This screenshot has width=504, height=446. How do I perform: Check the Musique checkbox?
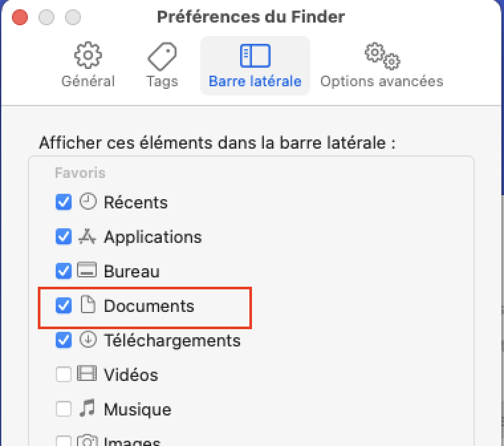64,409
